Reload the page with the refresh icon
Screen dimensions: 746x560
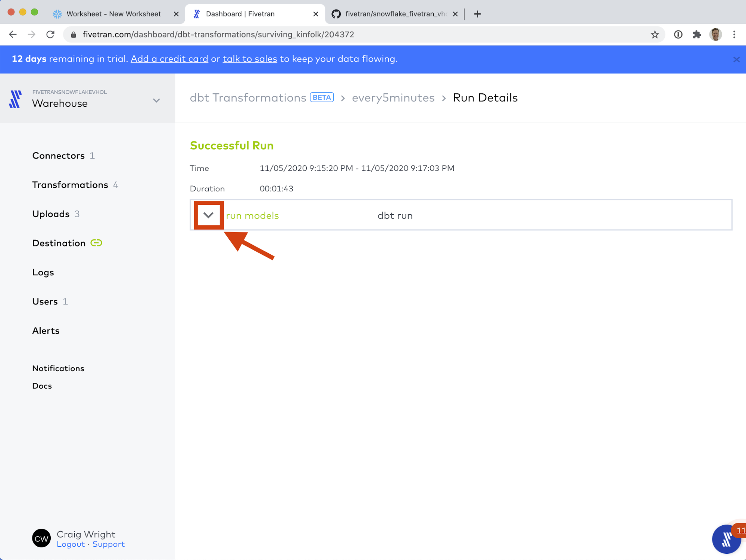(x=50, y=35)
